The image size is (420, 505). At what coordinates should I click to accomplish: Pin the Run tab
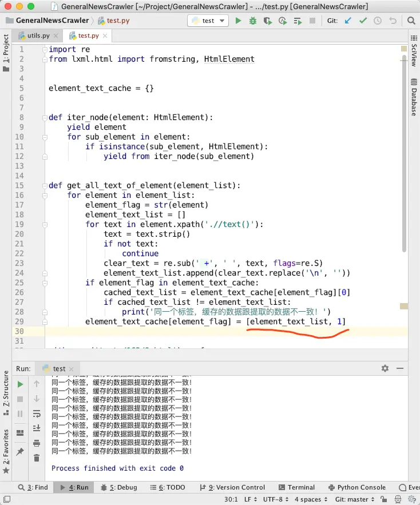20,452
